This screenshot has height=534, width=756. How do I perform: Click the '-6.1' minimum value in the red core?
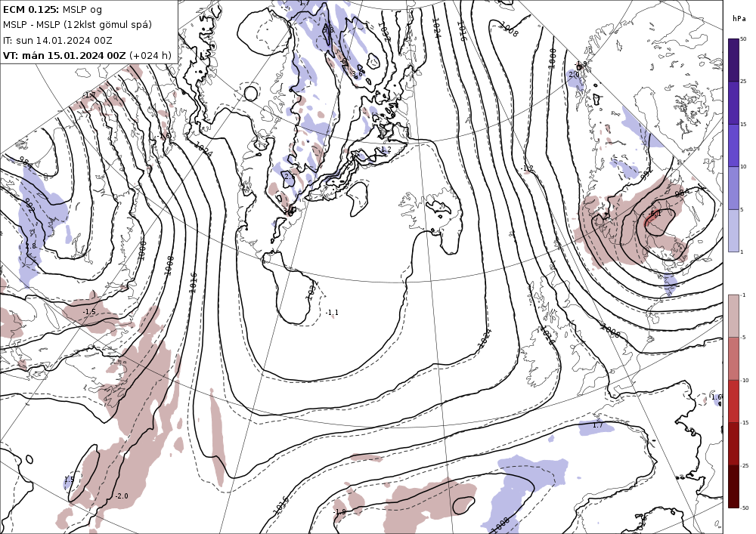(x=655, y=213)
